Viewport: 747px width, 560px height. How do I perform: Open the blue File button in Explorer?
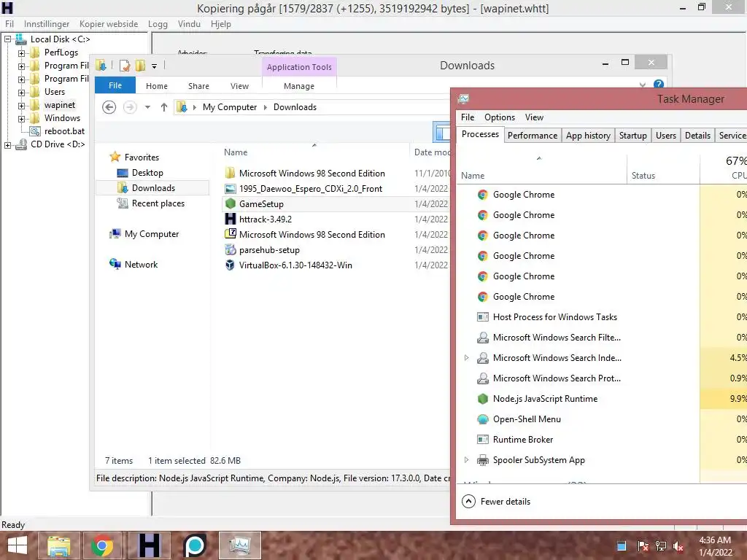coord(115,85)
